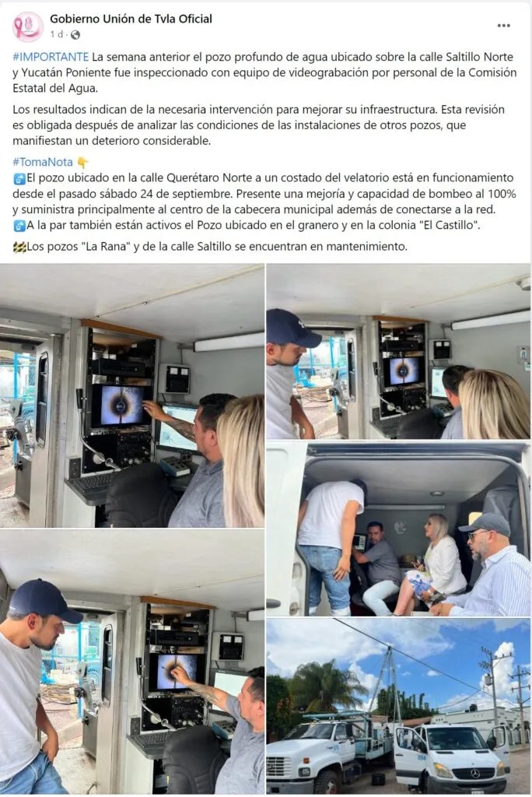The width and height of the screenshot is (532, 797).
Task: Click the pointing-down hand emoji
Action: tap(82, 162)
